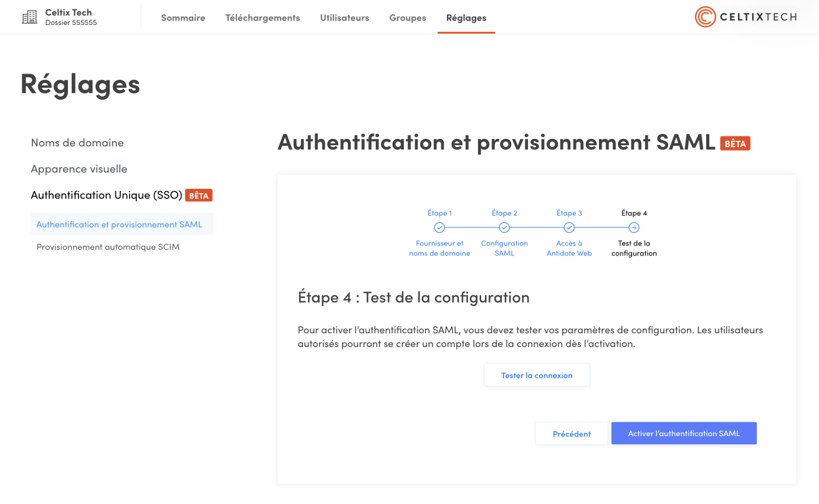The height and width of the screenshot is (504, 819).
Task: Open Noms de domaine settings
Action: [77, 143]
